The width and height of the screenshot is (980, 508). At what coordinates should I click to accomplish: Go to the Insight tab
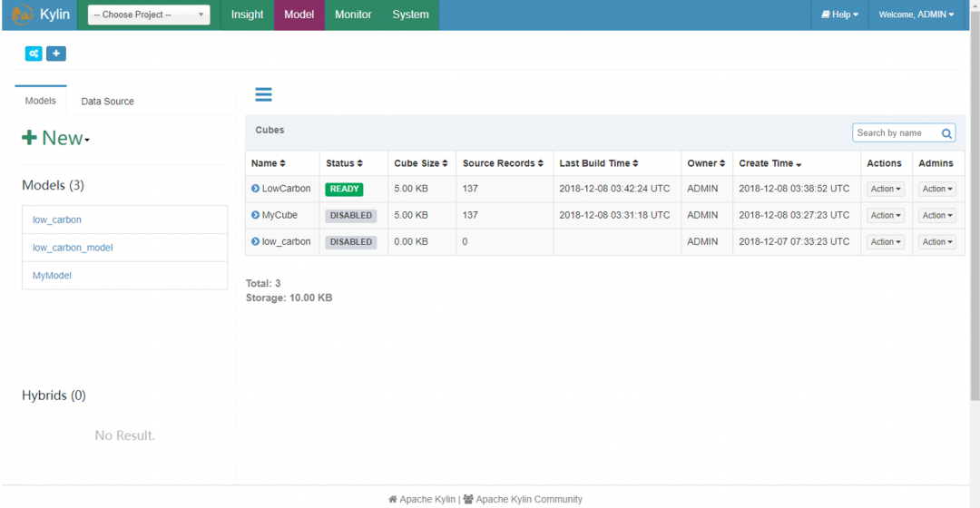click(x=248, y=15)
